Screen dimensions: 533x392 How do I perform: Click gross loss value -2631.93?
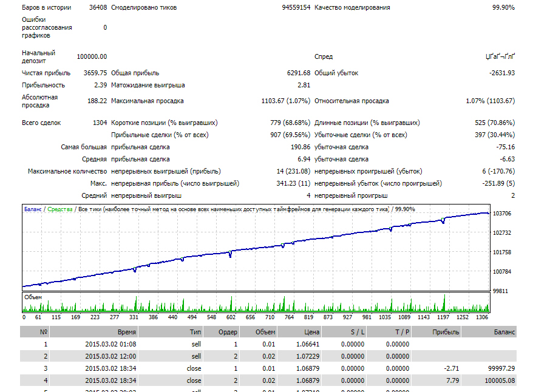pyautogui.click(x=502, y=73)
